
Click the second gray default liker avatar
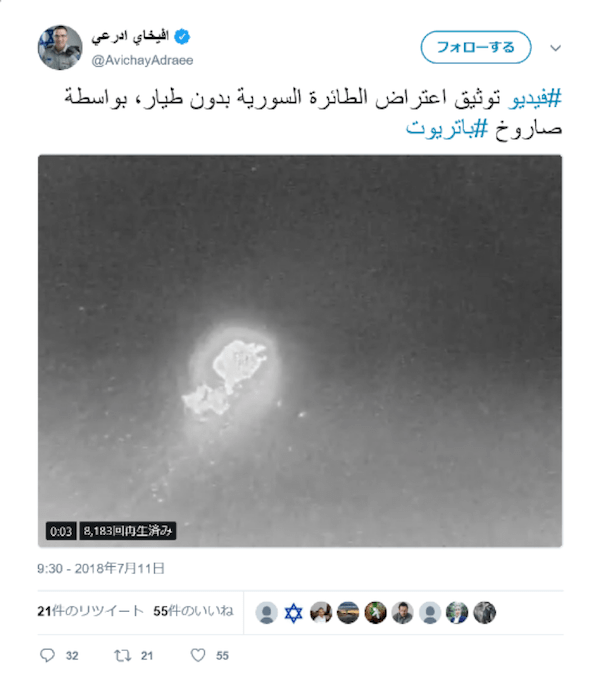pyautogui.click(x=430, y=613)
